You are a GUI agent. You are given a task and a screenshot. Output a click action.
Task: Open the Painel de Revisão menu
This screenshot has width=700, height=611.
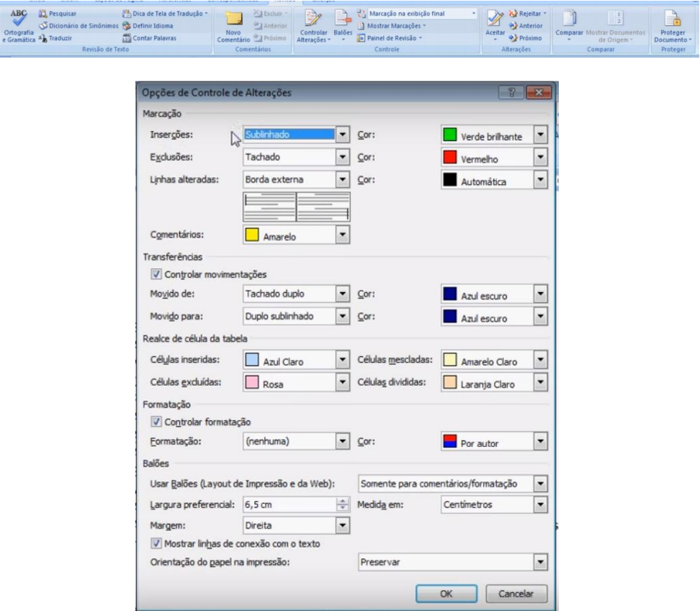tap(394, 38)
